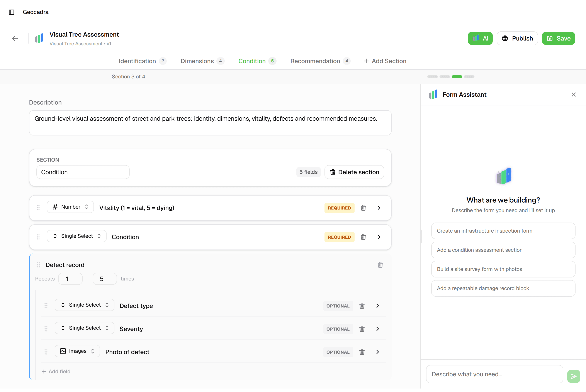Save the form

(558, 38)
